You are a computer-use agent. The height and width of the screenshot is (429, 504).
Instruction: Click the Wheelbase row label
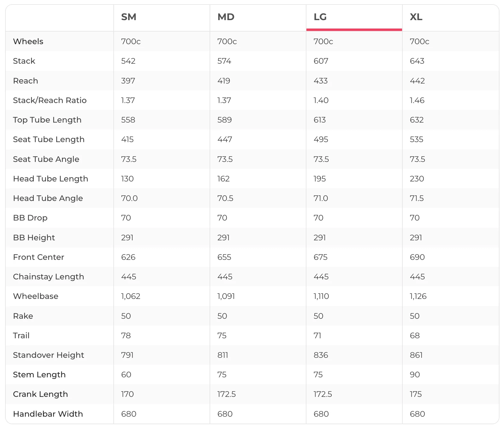point(36,296)
